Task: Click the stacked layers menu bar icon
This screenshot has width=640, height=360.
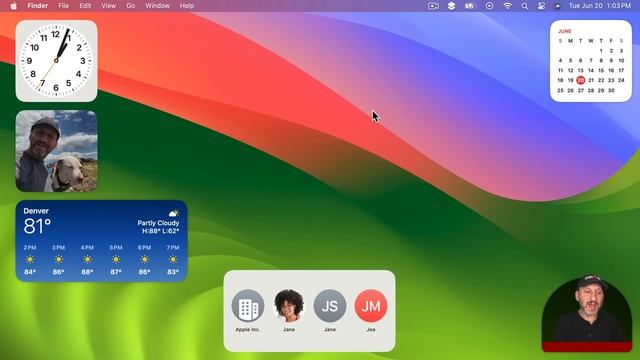Action: point(451,6)
